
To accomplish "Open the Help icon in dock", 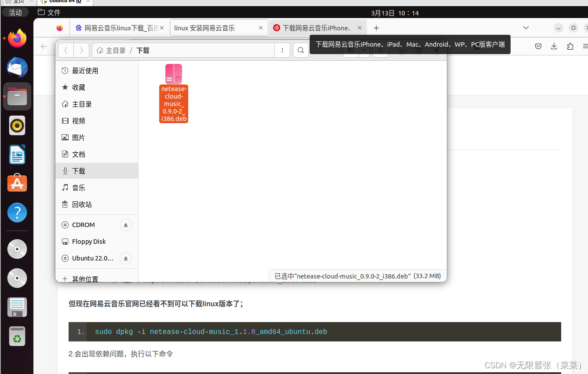I will (x=17, y=213).
